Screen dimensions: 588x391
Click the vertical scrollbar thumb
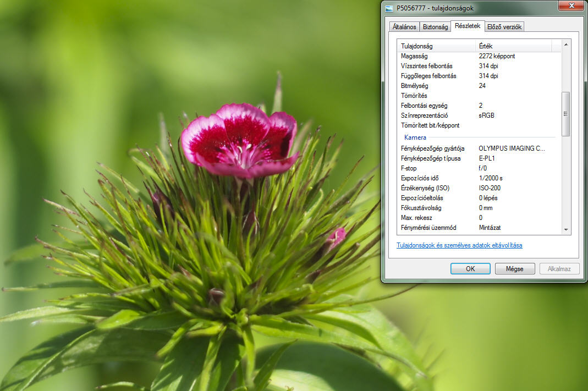point(566,114)
